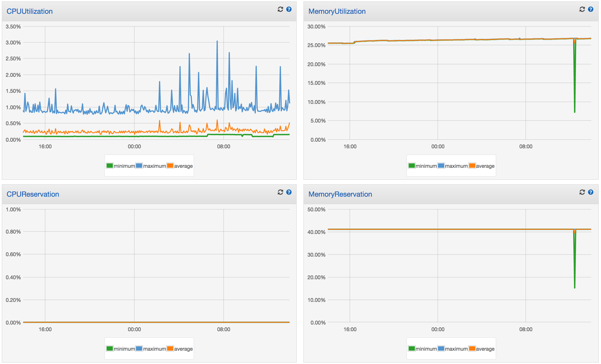Viewport: 601px width, 364px height.
Task: Open help for the MemoryUtilization panel
Action: point(591,9)
